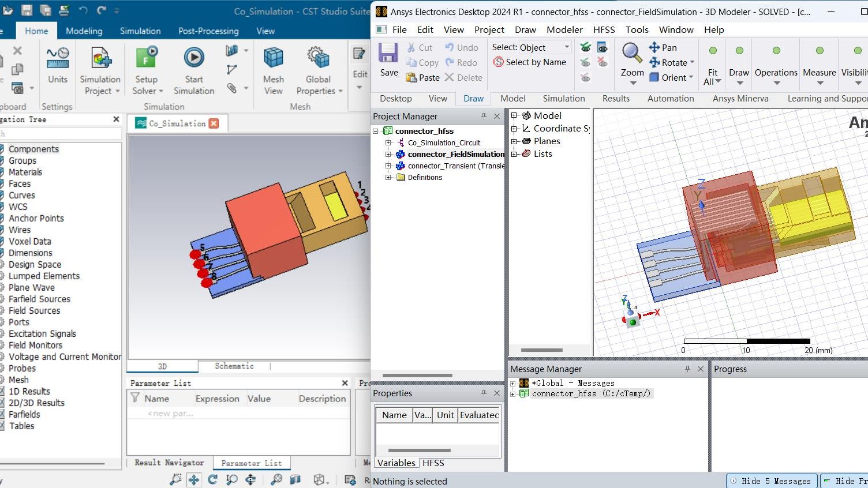Viewport: 868px width, 488px height.
Task: Click Properties table horizontal scrollbar
Action: pos(419,451)
